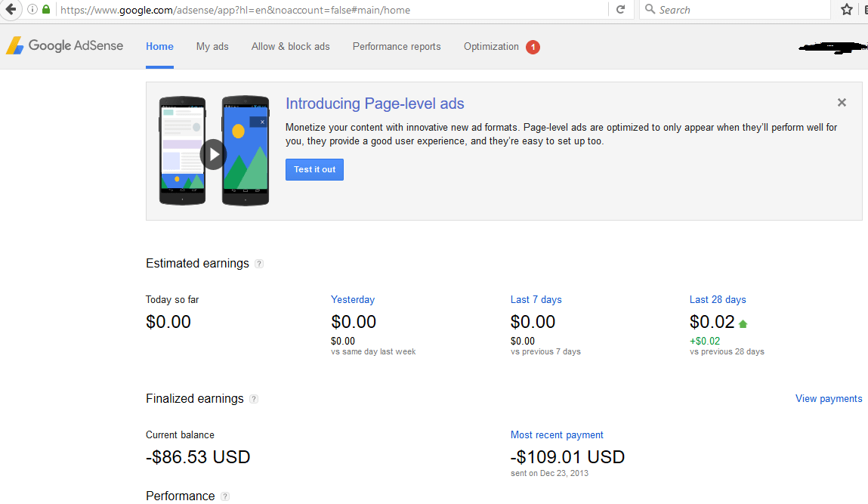The width and height of the screenshot is (868, 504).
Task: Click the bookmark star icon
Action: coord(847,10)
